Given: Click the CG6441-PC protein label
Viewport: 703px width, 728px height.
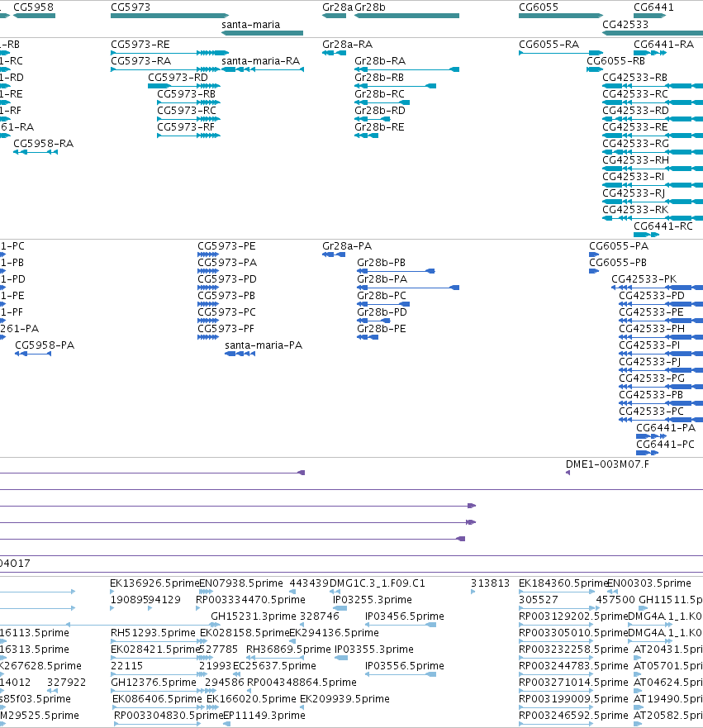Looking at the screenshot, I should 665,445.
